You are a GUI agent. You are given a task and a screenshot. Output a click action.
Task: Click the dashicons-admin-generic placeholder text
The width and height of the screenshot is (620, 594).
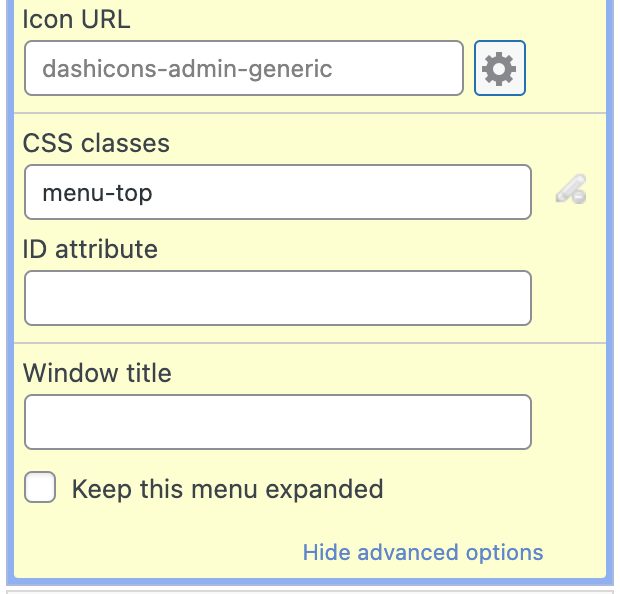[187, 69]
